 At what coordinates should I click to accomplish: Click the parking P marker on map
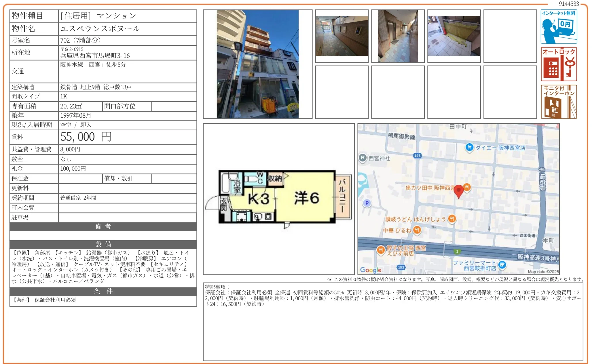(x=367, y=203)
